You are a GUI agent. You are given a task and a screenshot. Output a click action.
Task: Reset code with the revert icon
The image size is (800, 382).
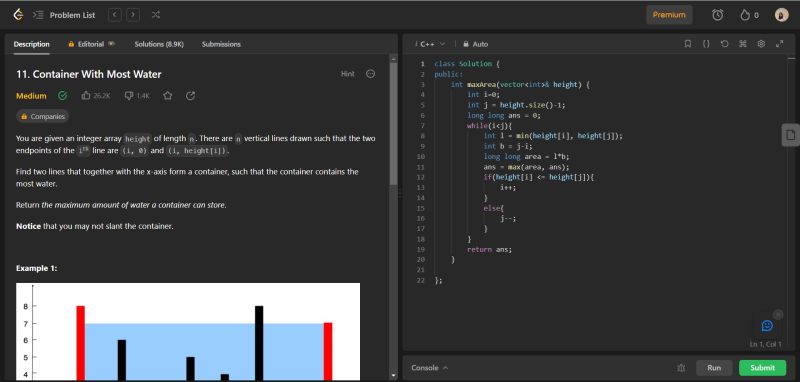click(724, 44)
